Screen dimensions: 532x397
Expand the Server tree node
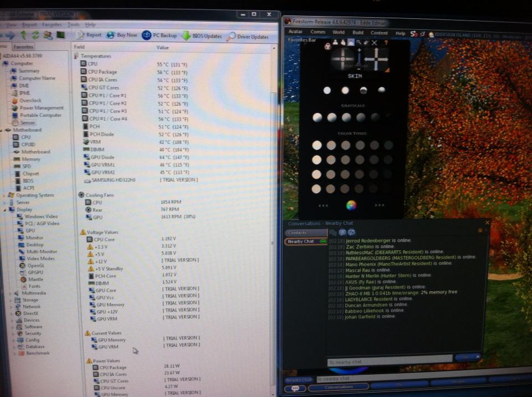coord(5,203)
